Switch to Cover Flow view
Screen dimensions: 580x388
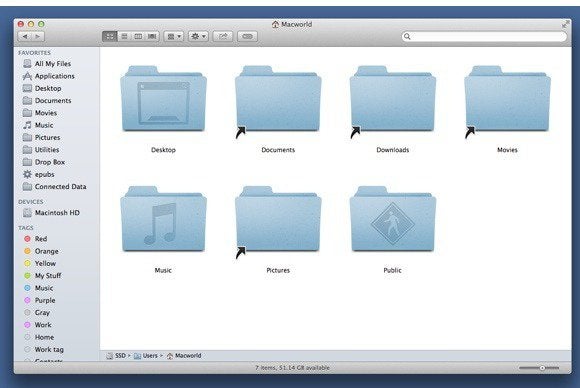[x=152, y=36]
